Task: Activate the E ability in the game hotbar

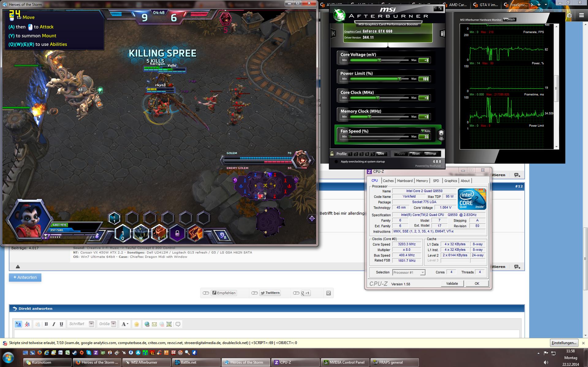Action: click(x=159, y=234)
